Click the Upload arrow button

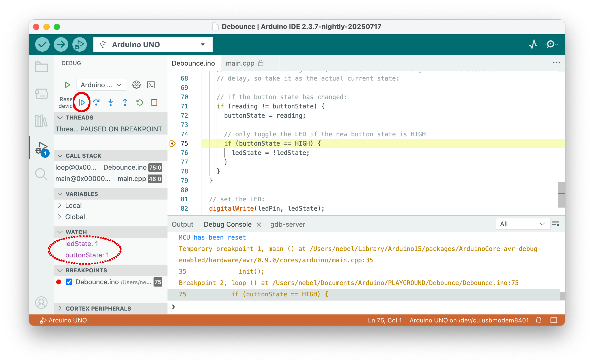[61, 44]
